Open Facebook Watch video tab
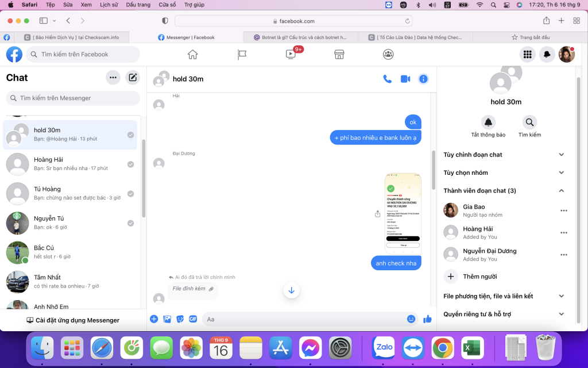The image size is (588, 368). coord(291,55)
